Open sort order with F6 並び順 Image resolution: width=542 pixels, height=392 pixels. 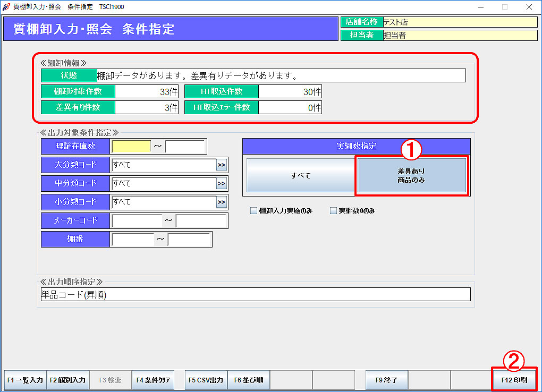[x=249, y=380]
